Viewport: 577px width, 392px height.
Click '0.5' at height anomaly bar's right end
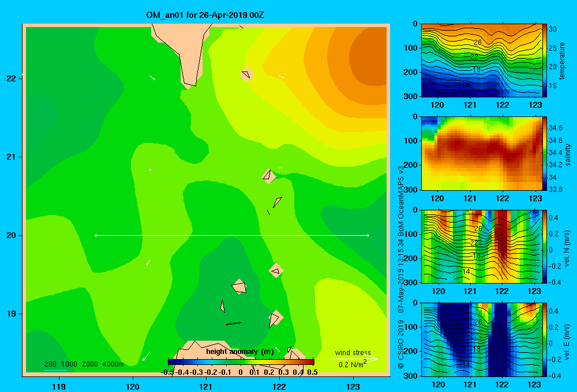click(x=312, y=372)
